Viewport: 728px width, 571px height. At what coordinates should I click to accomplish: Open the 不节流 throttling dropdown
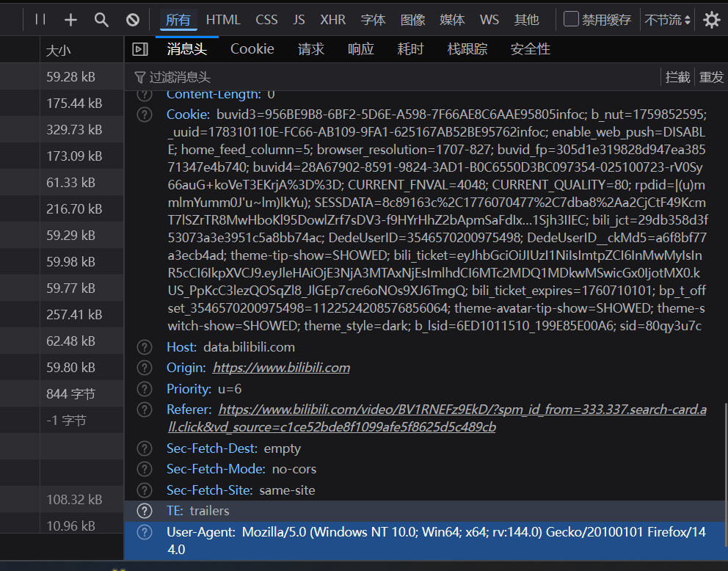point(667,20)
